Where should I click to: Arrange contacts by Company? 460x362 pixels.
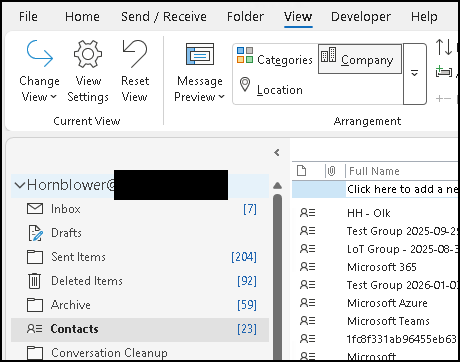point(360,59)
